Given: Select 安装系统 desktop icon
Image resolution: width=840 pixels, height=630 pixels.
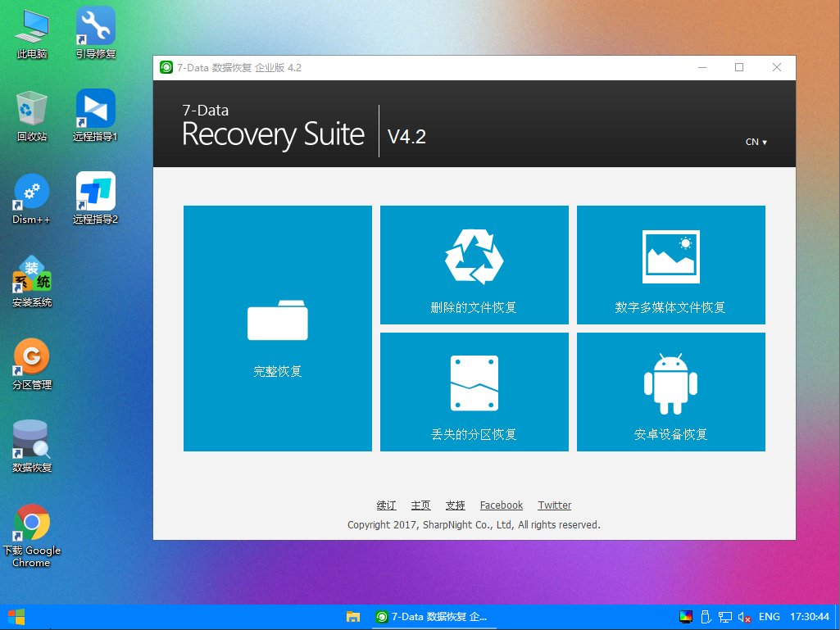Looking at the screenshot, I should click(x=32, y=282).
